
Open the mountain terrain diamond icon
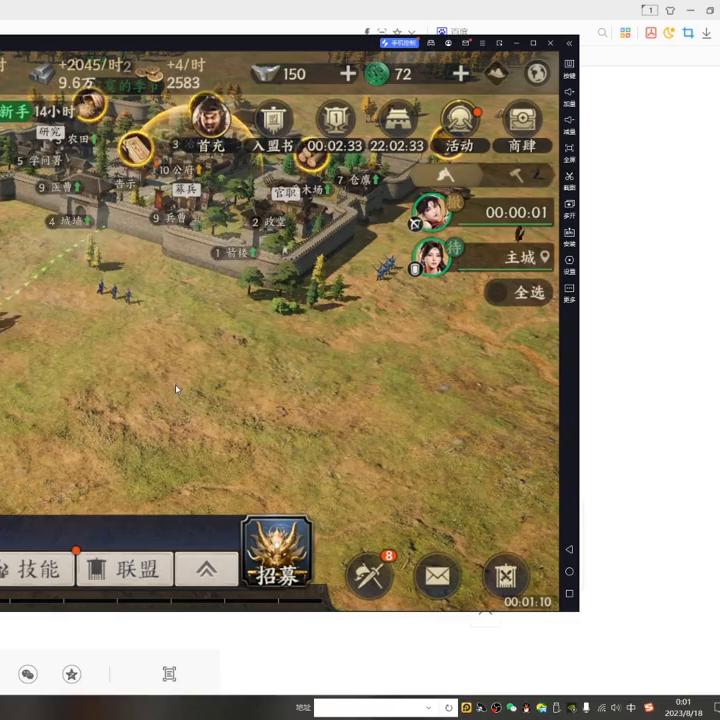click(x=496, y=73)
